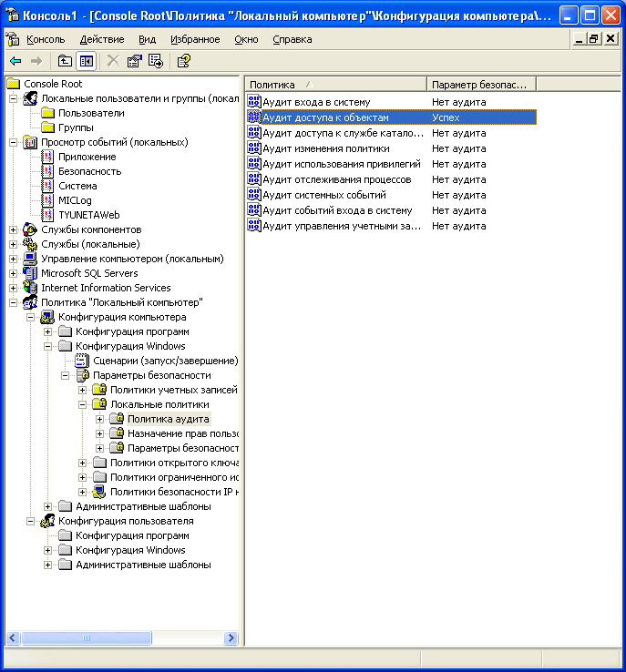626x672 pixels.
Task: Select the Безопасность event log item
Action: (x=89, y=171)
